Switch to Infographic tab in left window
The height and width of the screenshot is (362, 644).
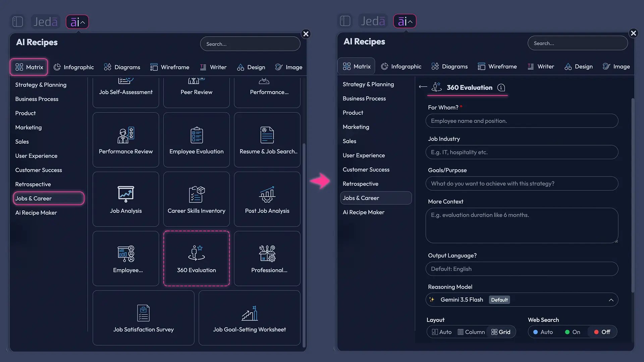pyautogui.click(x=74, y=67)
